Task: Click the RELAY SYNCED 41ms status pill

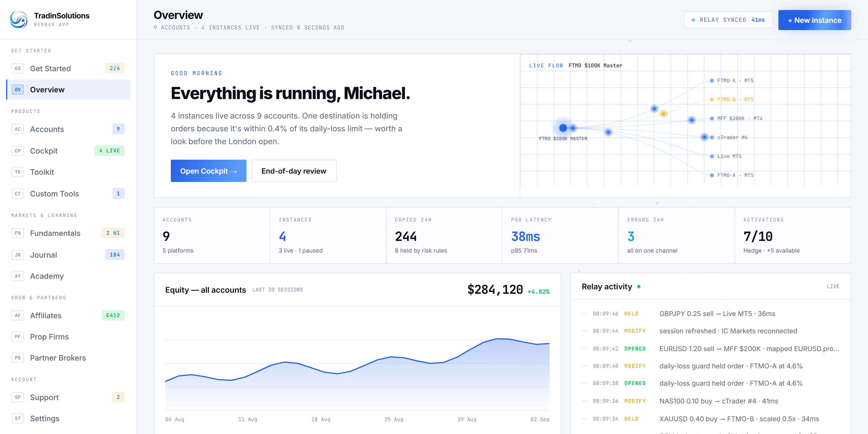Action: [728, 20]
